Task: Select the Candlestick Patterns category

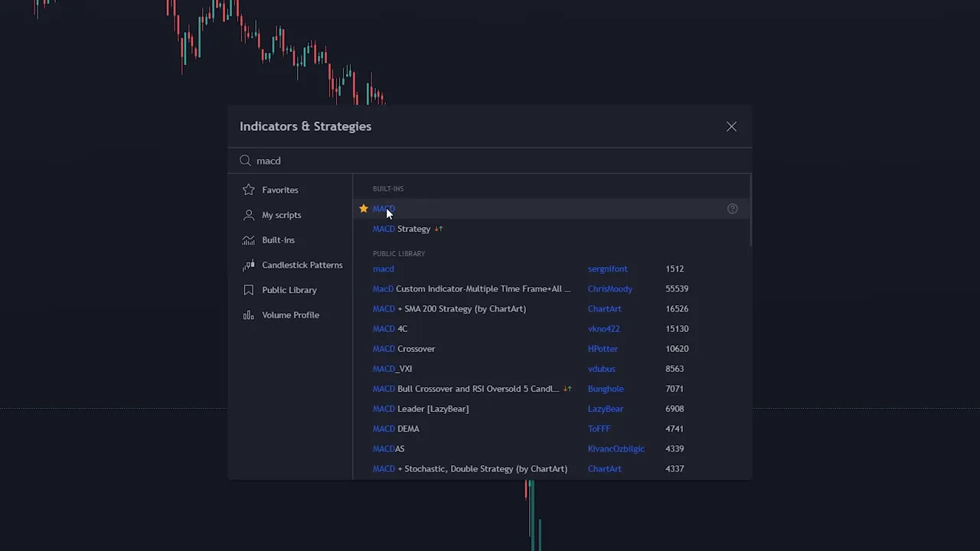Action: point(302,265)
